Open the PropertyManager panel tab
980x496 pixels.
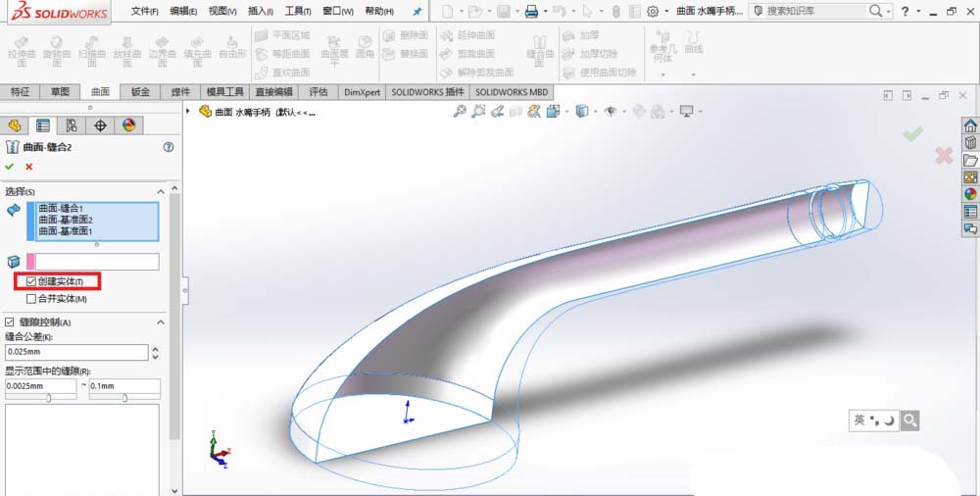click(x=42, y=125)
